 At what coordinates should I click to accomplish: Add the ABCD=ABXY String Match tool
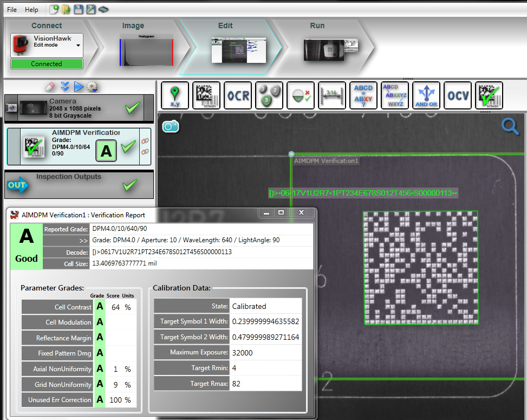click(x=363, y=95)
